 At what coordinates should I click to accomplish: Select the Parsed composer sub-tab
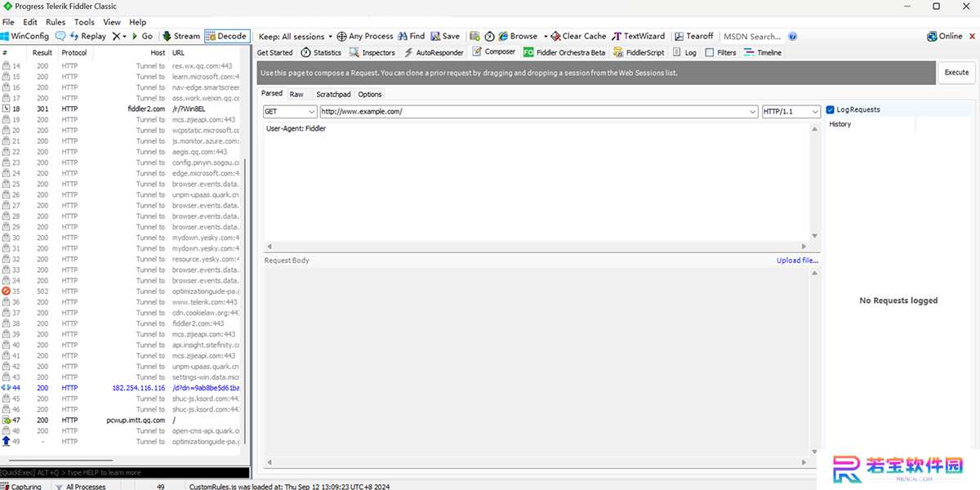(272, 94)
